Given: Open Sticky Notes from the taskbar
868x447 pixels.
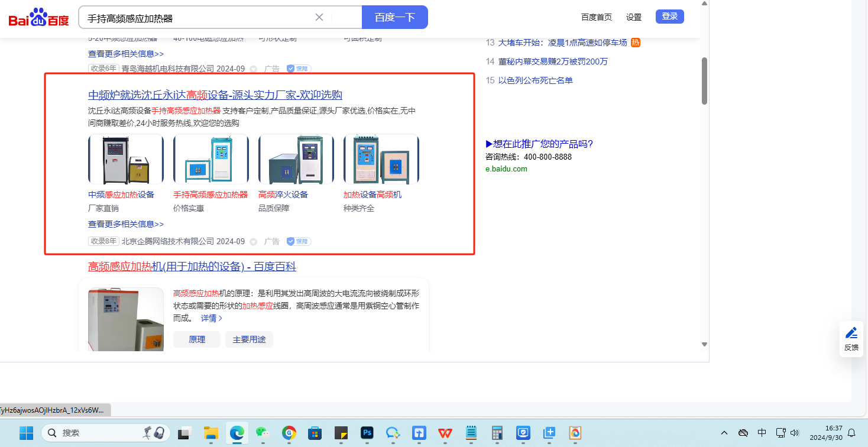Looking at the screenshot, I should [341, 433].
